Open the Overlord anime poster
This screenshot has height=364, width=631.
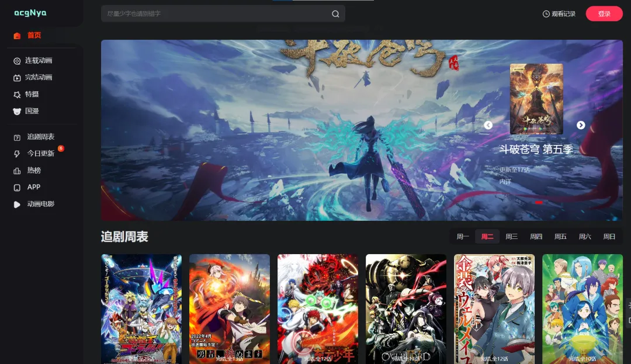(x=406, y=309)
